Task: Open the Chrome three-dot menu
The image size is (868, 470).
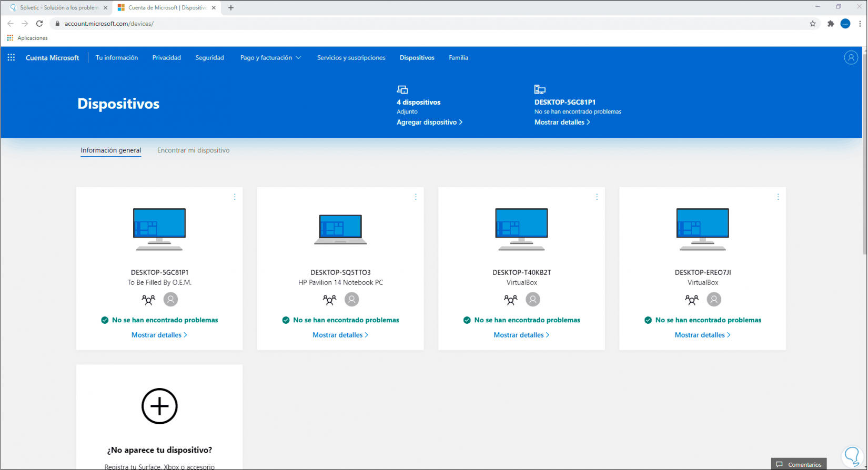Action: point(860,24)
